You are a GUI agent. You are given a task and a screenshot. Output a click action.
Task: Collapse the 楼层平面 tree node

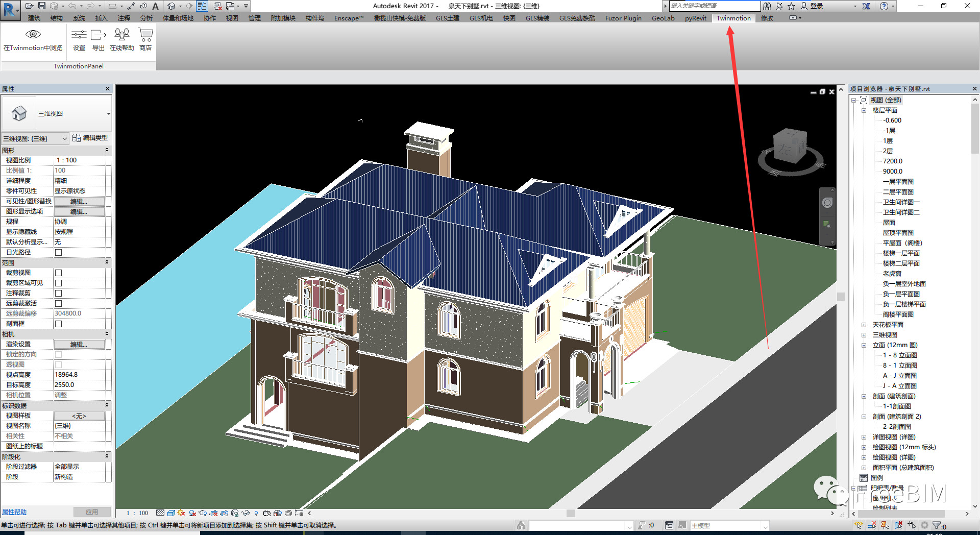864,110
